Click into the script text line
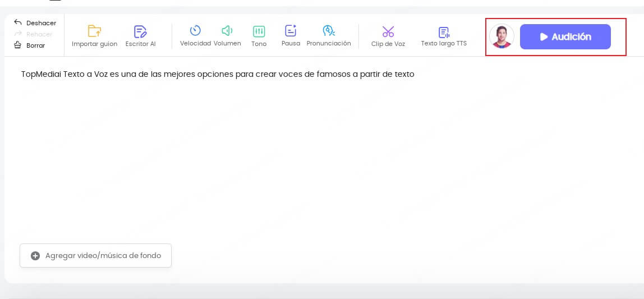 [218, 75]
